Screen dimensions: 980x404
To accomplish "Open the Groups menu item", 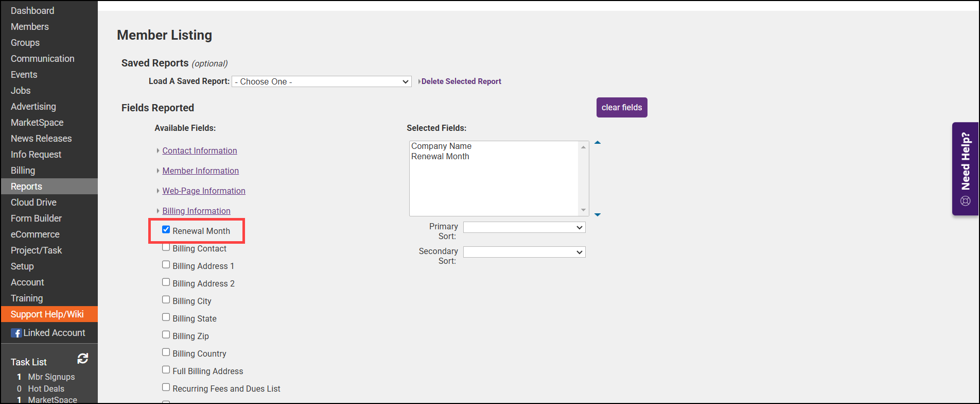I will (25, 43).
